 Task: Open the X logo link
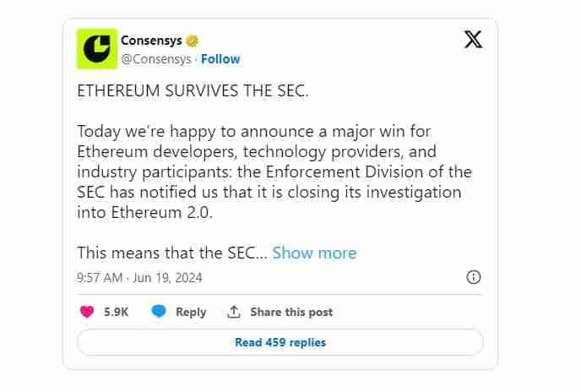coord(474,40)
